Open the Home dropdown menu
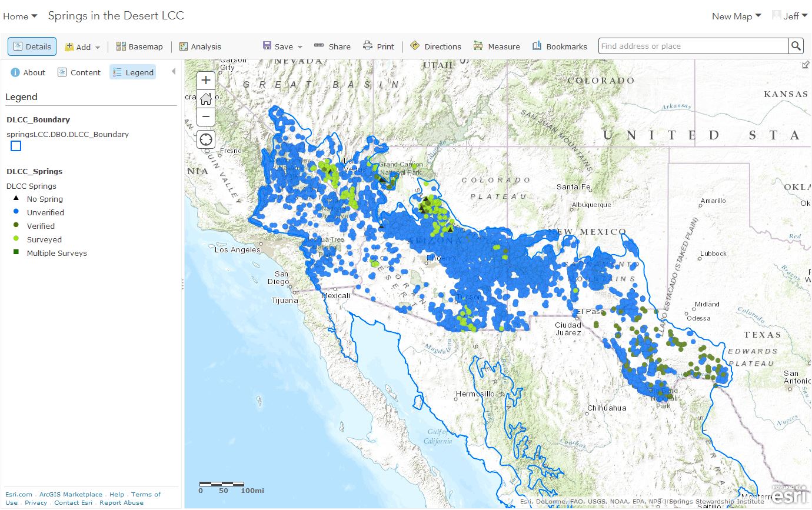The width and height of the screenshot is (812, 510). point(20,16)
